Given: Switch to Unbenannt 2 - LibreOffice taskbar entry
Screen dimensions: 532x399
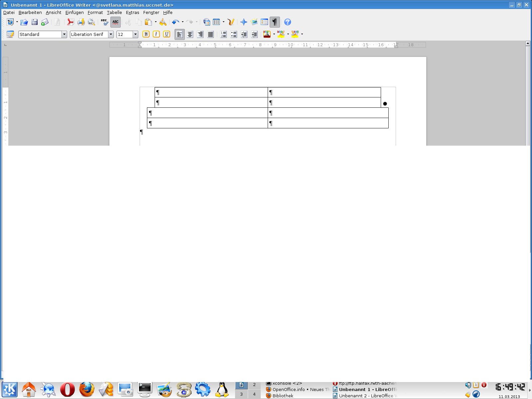Looking at the screenshot, I should point(365,396).
